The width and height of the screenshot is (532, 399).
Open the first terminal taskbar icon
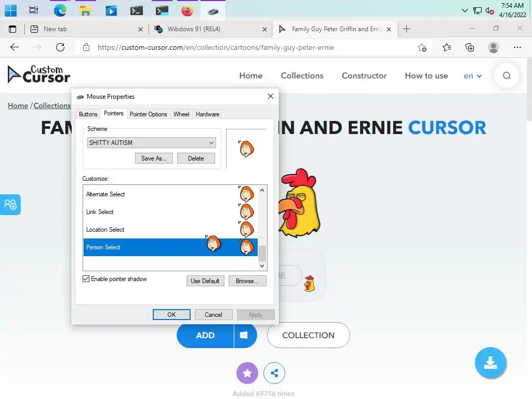point(137,11)
